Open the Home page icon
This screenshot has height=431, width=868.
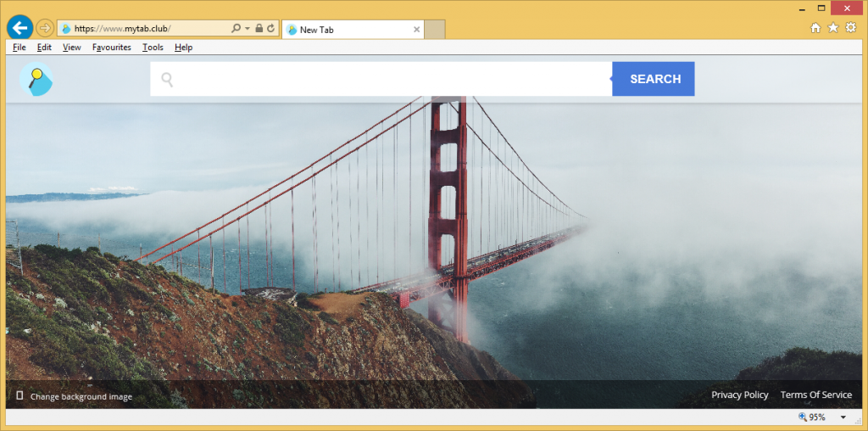point(815,28)
